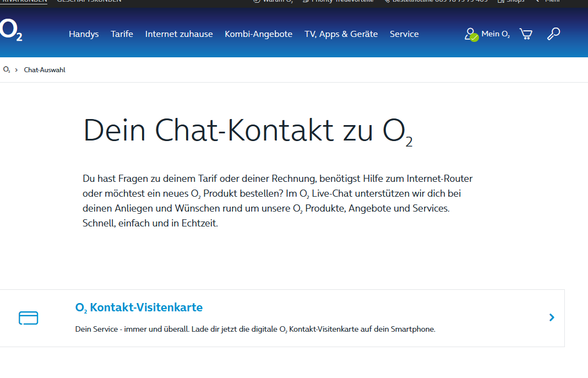Click the O2 logo in the header

pos(10,30)
